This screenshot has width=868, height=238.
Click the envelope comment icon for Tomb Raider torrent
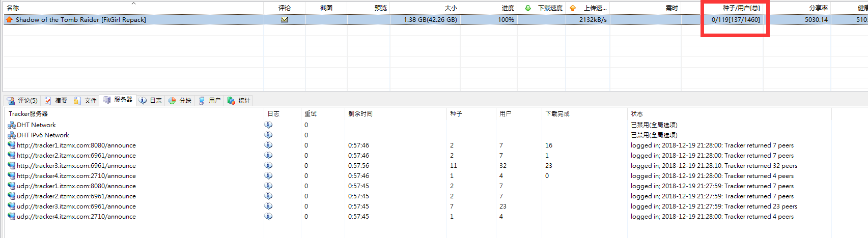(285, 20)
